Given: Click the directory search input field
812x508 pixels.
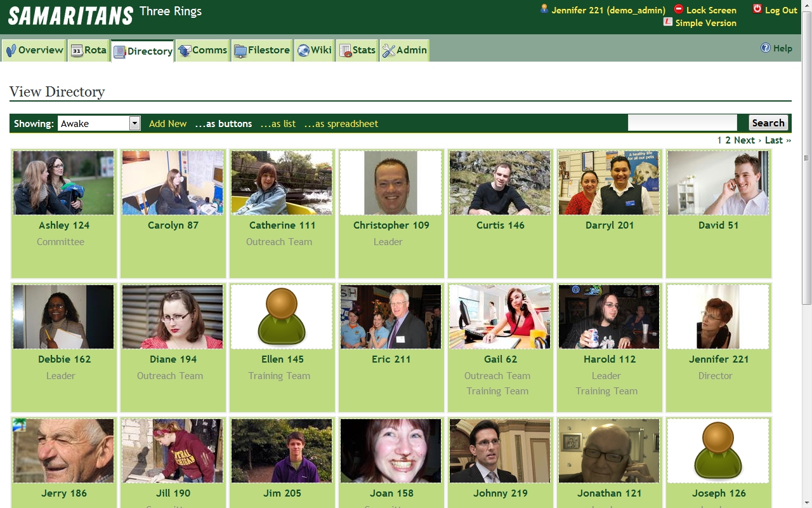Looking at the screenshot, I should pos(683,123).
